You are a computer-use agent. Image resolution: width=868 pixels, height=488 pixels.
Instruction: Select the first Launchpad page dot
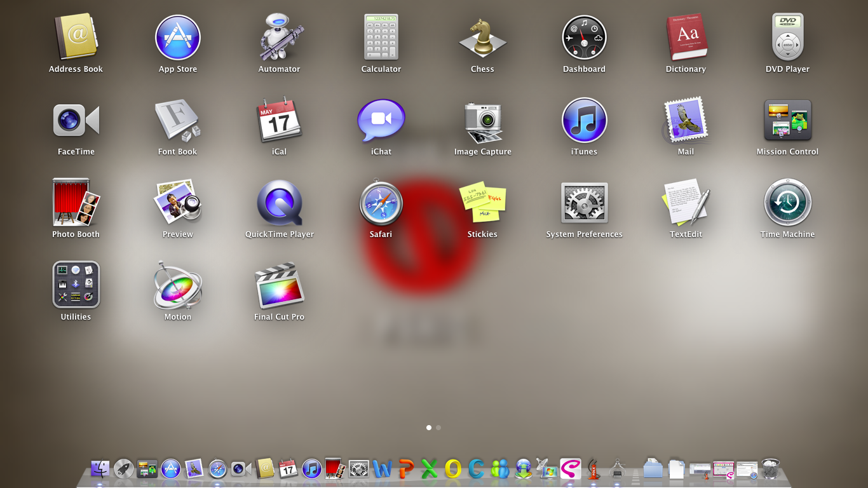(429, 428)
